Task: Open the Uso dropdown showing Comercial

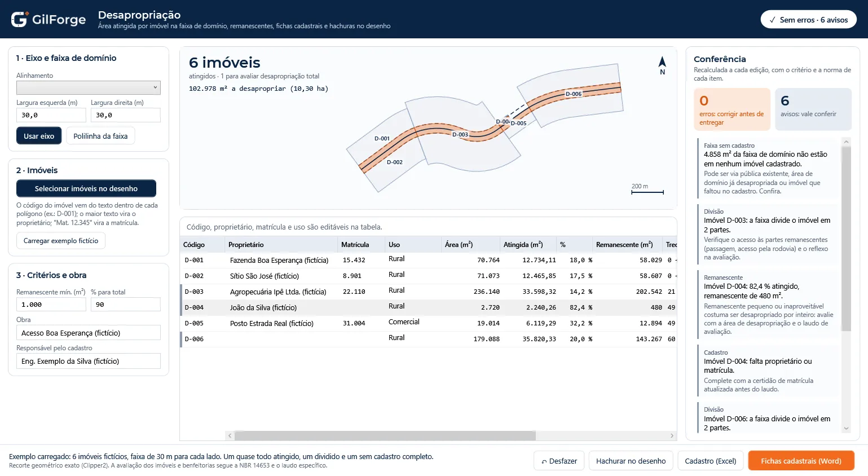Action: coord(412,322)
